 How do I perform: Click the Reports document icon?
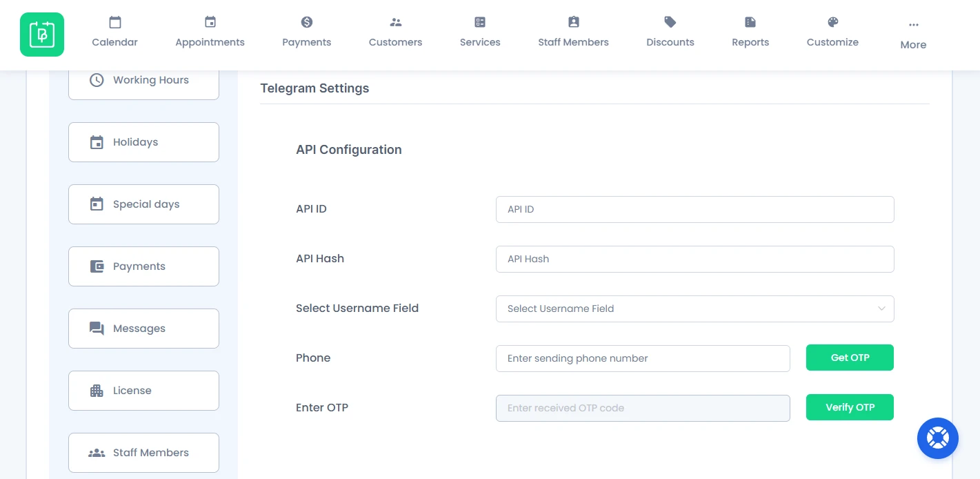point(750,22)
